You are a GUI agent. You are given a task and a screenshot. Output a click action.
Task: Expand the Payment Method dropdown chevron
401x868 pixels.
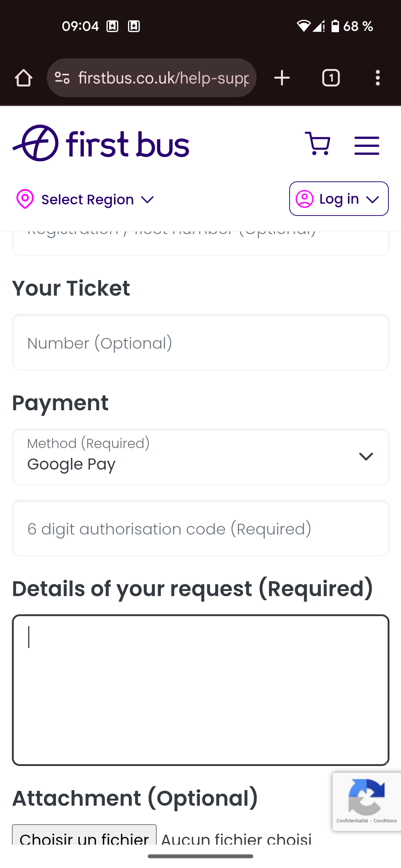coord(366,457)
